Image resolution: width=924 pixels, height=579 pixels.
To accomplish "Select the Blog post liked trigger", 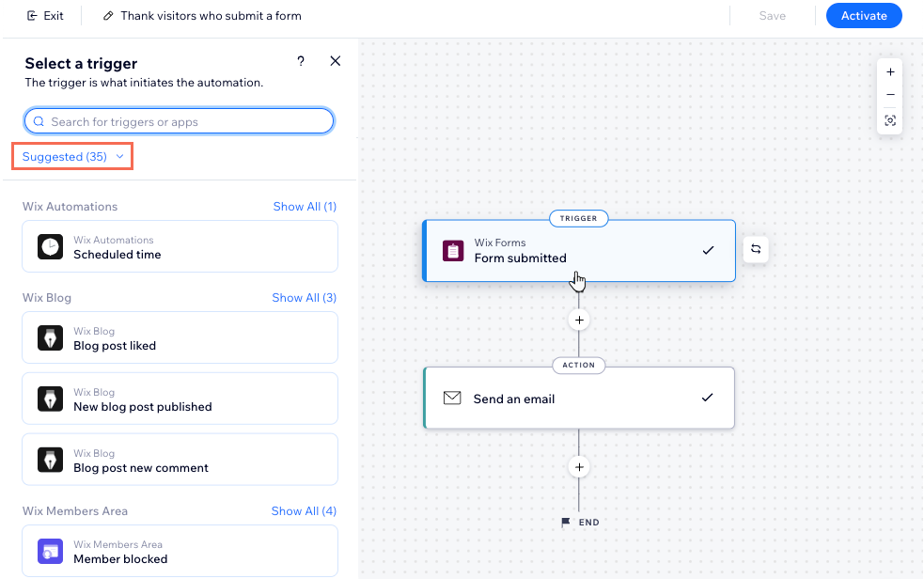I will [180, 337].
